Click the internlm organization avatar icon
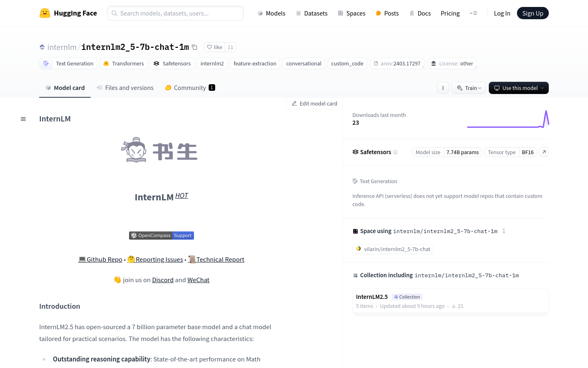The width and height of the screenshot is (588, 368). click(x=42, y=47)
